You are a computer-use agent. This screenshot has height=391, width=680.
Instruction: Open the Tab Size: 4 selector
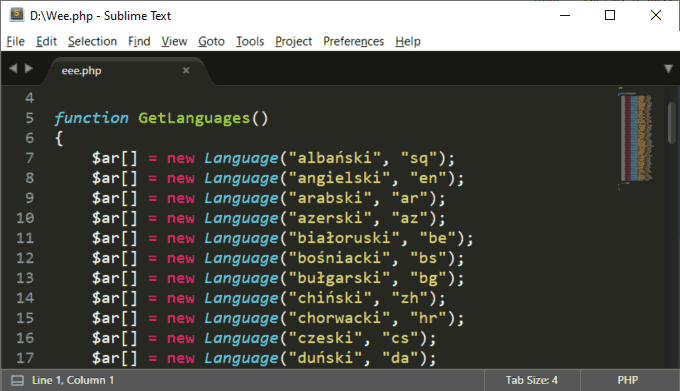(x=532, y=380)
